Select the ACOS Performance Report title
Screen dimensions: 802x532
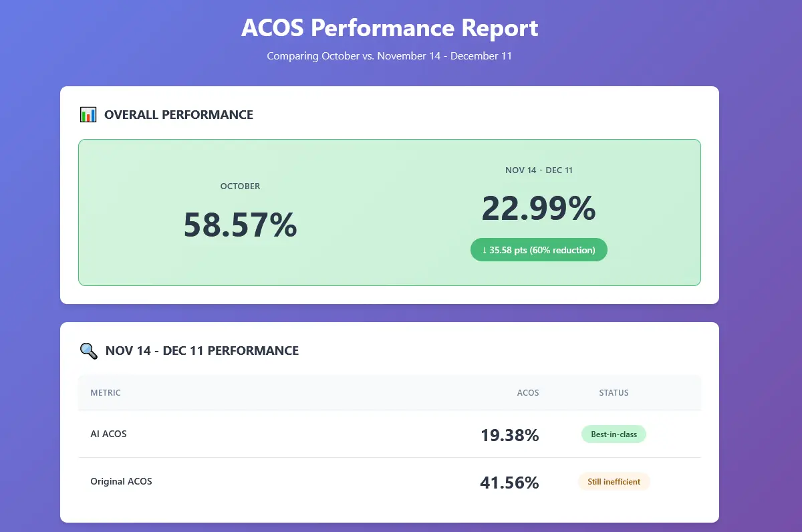pyautogui.click(x=390, y=29)
